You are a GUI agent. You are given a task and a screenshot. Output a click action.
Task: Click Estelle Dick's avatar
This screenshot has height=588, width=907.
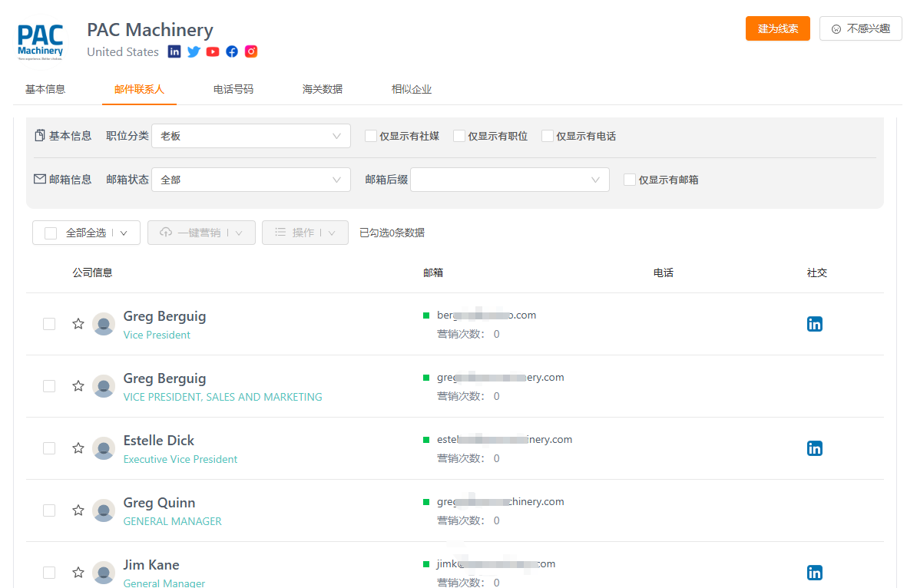[104, 448]
